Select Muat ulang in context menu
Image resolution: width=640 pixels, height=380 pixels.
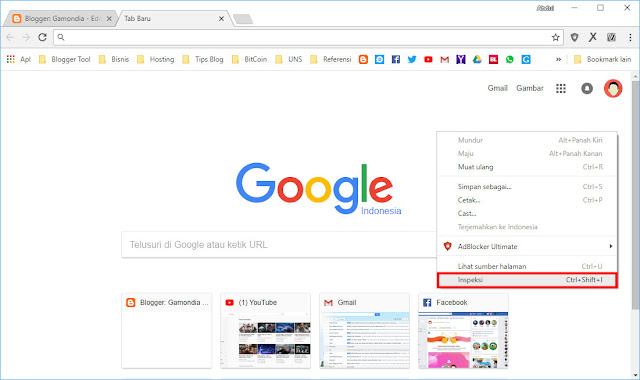pyautogui.click(x=527, y=167)
